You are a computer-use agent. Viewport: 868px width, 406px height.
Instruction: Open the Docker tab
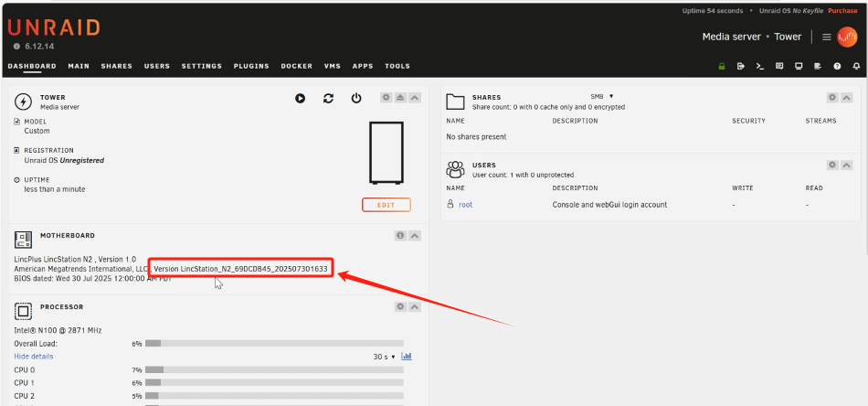click(297, 66)
